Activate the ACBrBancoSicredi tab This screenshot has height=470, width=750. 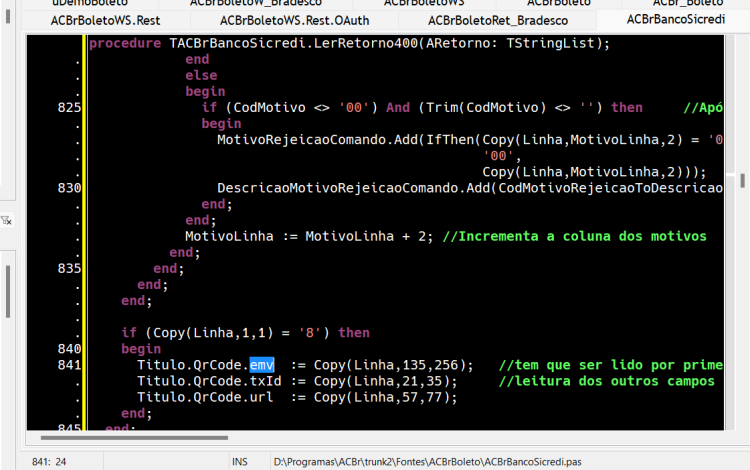pos(675,20)
